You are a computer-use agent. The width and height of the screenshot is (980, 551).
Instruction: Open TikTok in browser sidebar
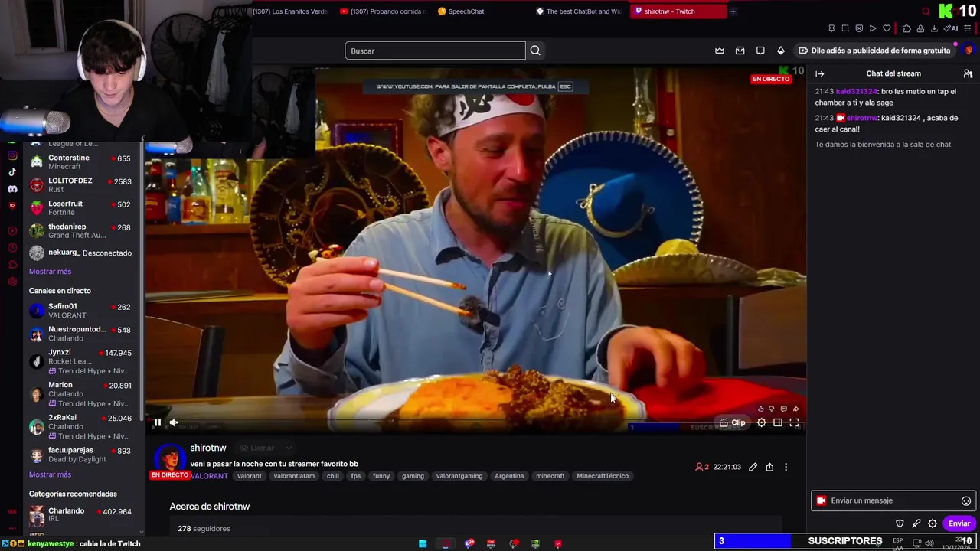point(12,172)
